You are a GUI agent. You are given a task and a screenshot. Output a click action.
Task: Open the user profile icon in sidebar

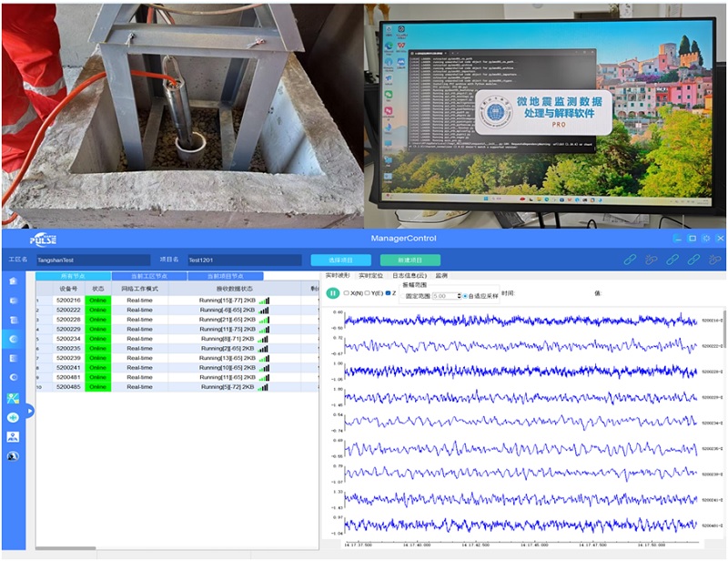(x=13, y=436)
